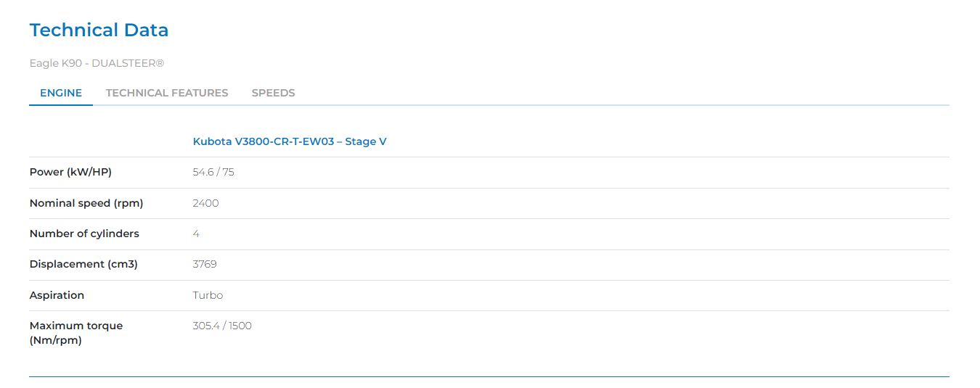This screenshot has width=980, height=388.
Task: Click the 305.4 / 1500 torque value
Action: (222, 326)
